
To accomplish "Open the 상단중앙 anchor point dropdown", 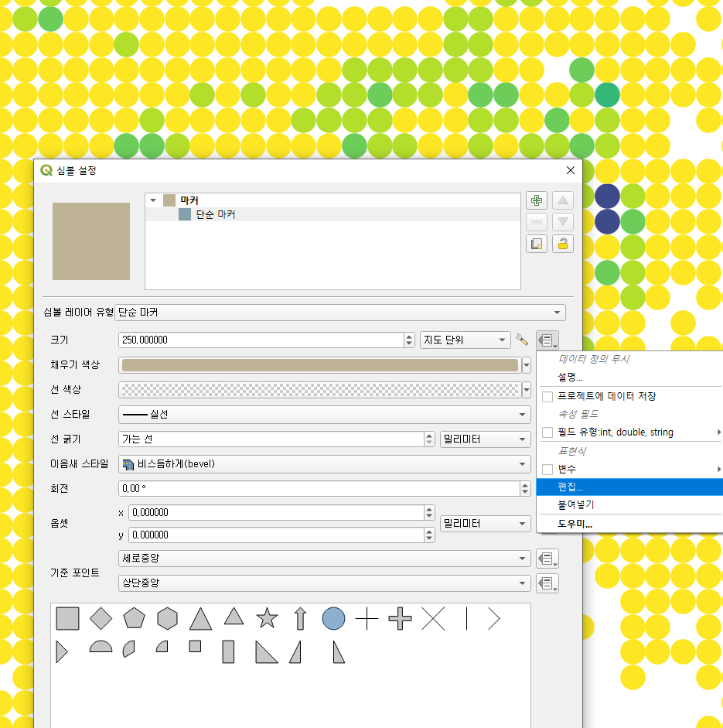I will (324, 583).
